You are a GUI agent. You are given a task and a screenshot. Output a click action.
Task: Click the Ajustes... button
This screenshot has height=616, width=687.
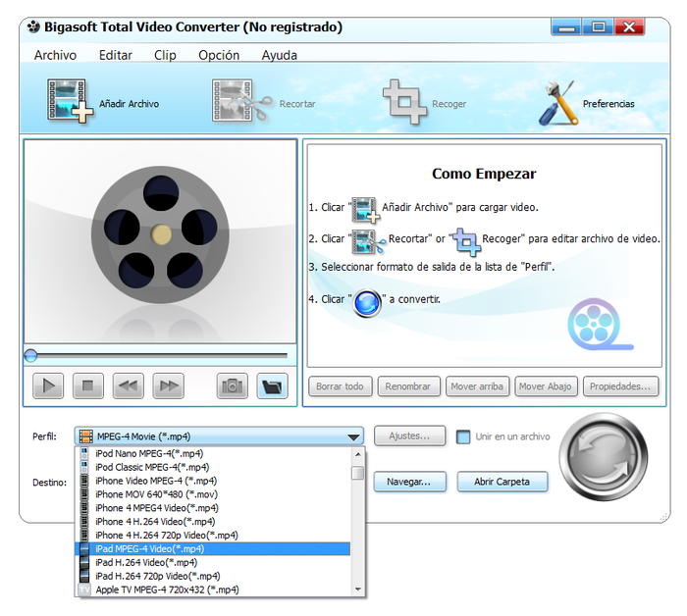coord(409,436)
